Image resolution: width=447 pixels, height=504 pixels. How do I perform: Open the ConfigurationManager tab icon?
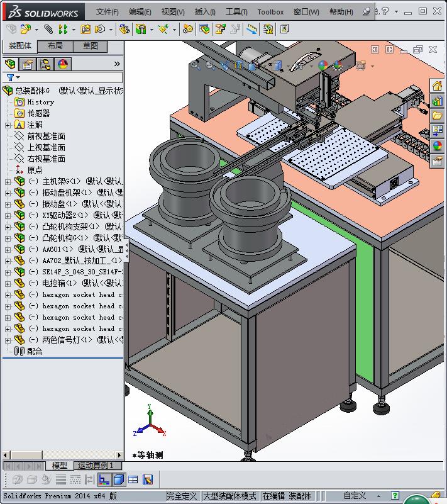click(45, 64)
